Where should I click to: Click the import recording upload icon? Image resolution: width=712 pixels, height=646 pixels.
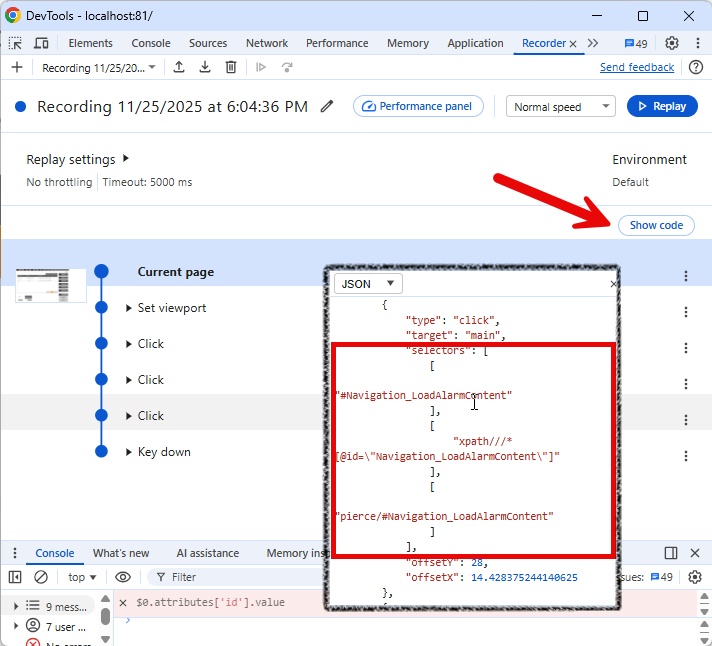179,67
